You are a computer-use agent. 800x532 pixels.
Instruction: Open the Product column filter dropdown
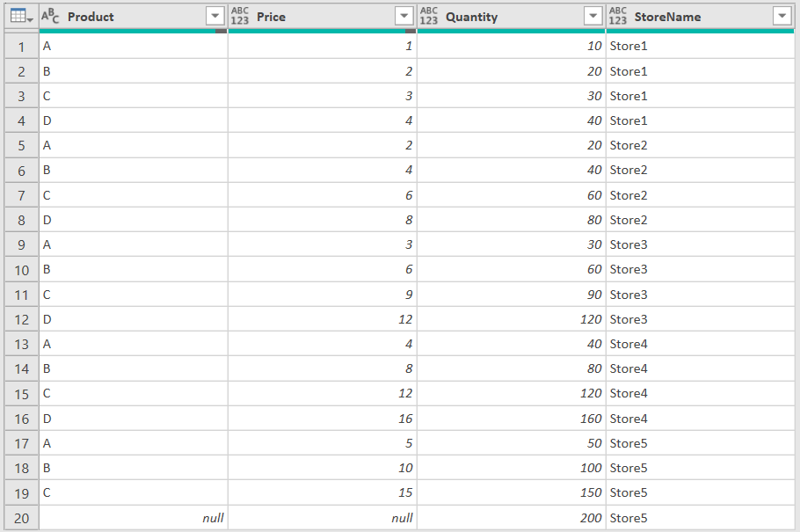click(x=215, y=17)
